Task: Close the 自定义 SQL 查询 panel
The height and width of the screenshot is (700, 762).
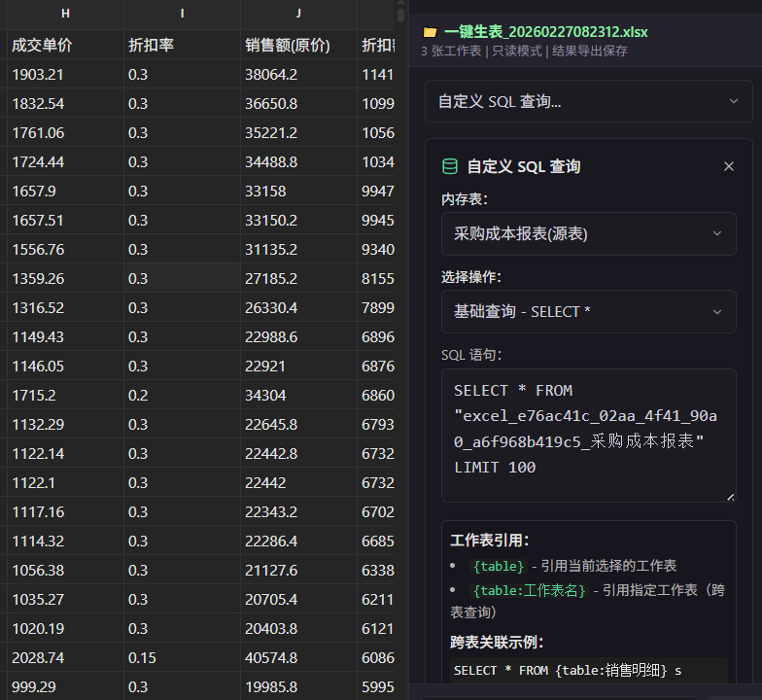Action: tap(729, 166)
